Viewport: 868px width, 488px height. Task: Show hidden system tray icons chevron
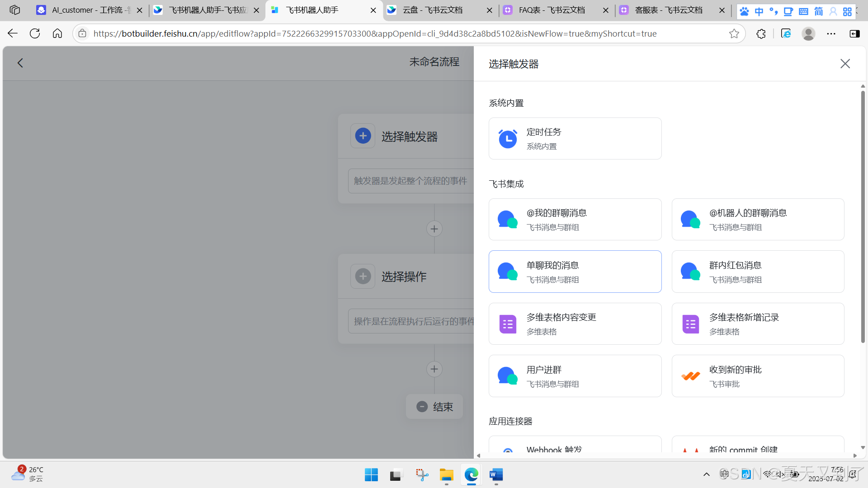click(x=706, y=474)
